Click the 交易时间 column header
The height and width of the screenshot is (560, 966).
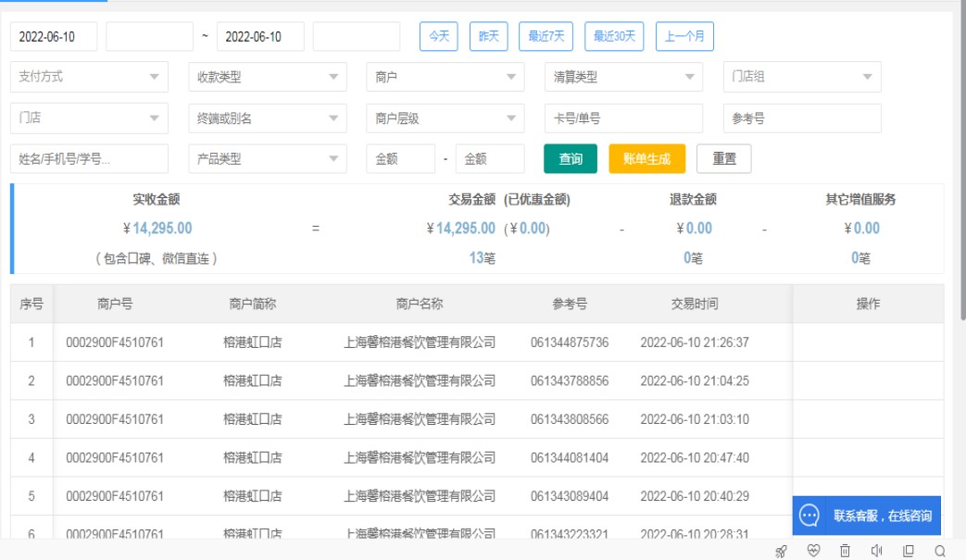click(x=694, y=304)
